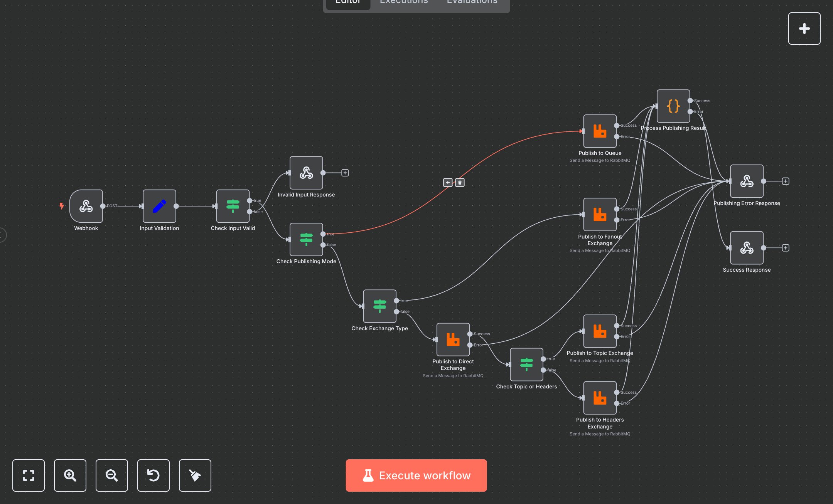833x504 pixels.
Task: Tidy up the workflow with the broom icon
Action: coord(195,475)
